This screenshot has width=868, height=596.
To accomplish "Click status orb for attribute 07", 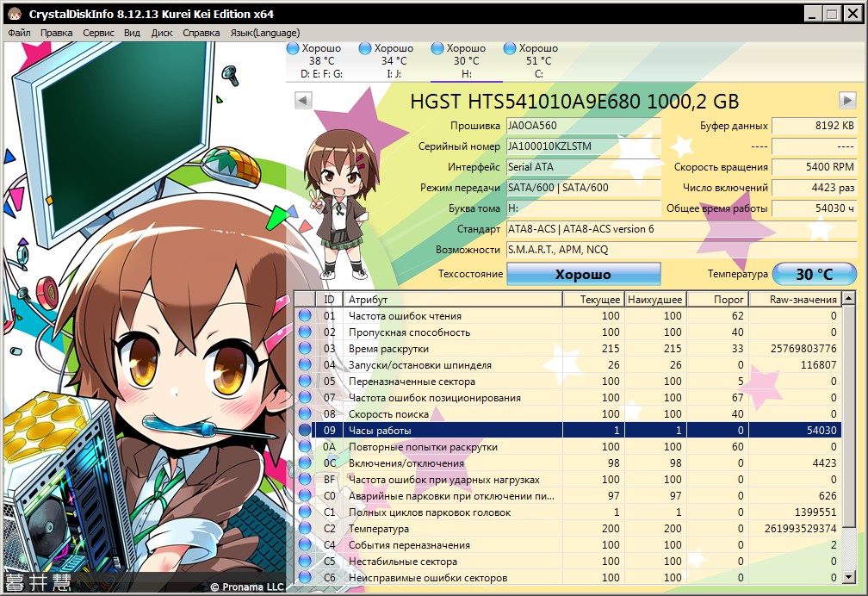I will pos(305,398).
